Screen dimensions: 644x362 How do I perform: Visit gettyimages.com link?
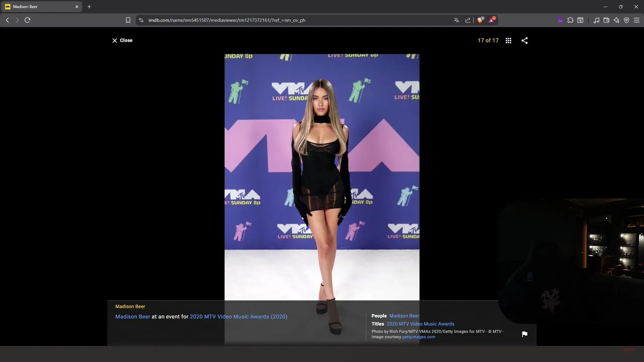pos(419,337)
